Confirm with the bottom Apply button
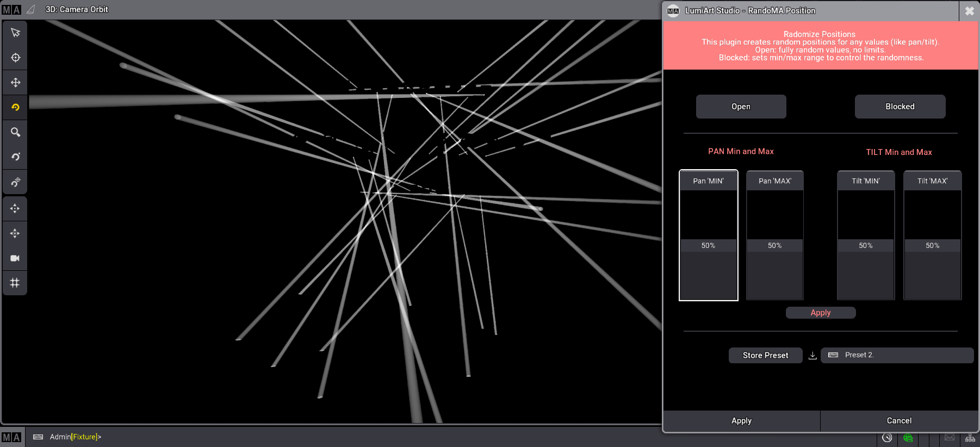The width and height of the screenshot is (980, 447). [x=741, y=421]
